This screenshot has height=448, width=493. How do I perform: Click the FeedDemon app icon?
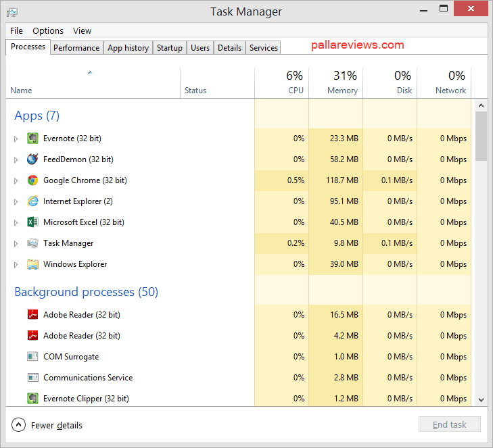[32, 159]
